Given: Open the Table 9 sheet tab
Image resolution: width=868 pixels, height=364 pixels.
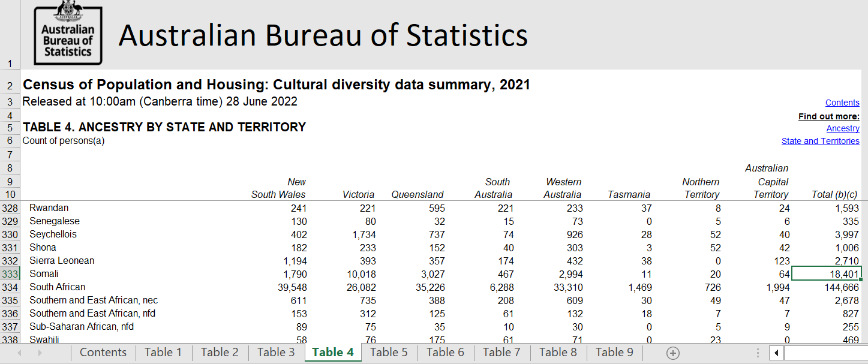Looking at the screenshot, I should pyautogui.click(x=614, y=353).
